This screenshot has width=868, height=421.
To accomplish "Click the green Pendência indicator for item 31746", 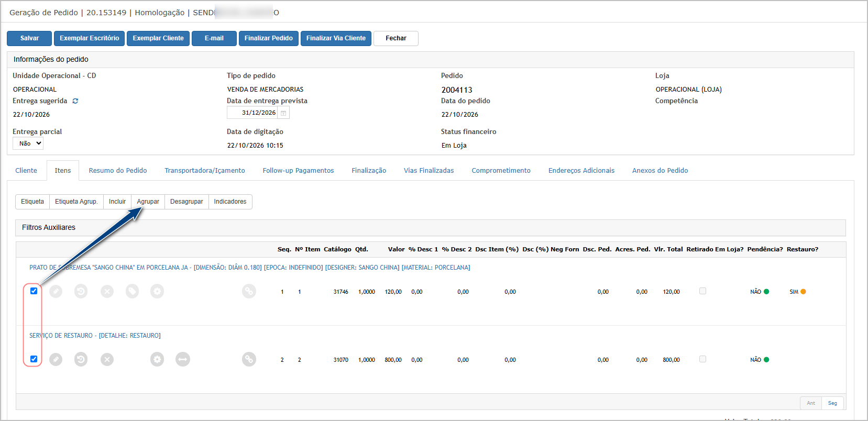I will (766, 292).
